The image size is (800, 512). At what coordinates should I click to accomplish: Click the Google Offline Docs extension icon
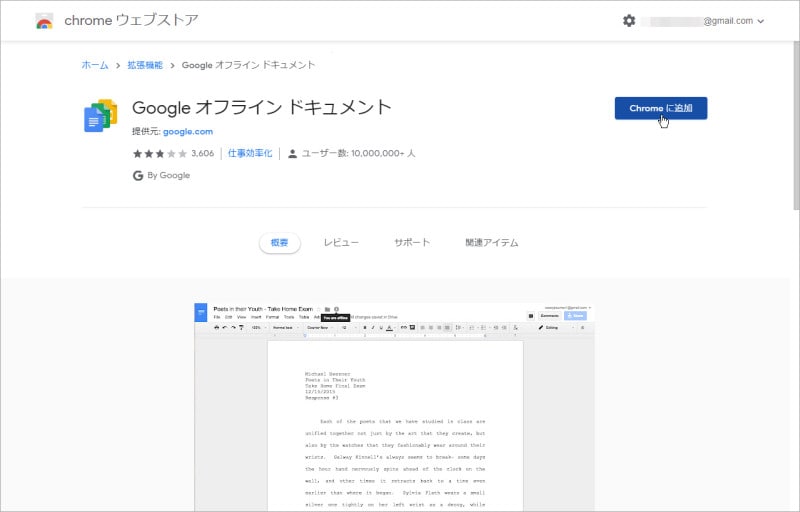(100, 116)
